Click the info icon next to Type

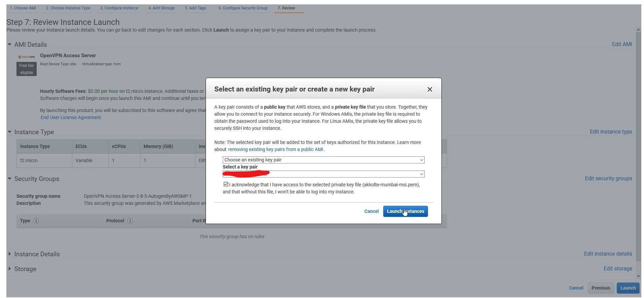coord(36,221)
